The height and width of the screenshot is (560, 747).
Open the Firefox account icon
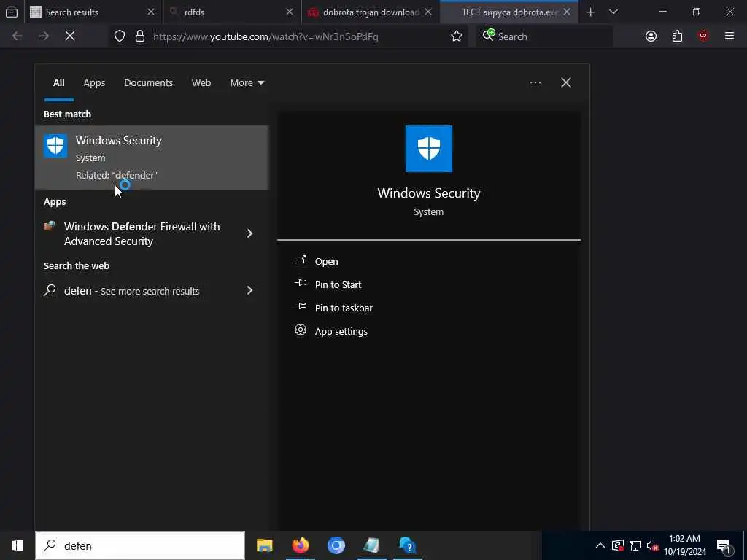pos(651,36)
